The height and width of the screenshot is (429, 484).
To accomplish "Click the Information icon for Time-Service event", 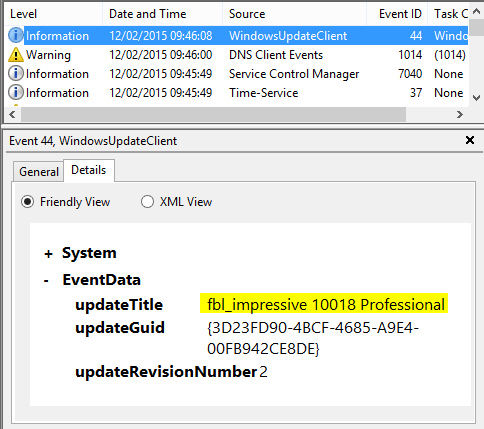I will pyautogui.click(x=16, y=92).
